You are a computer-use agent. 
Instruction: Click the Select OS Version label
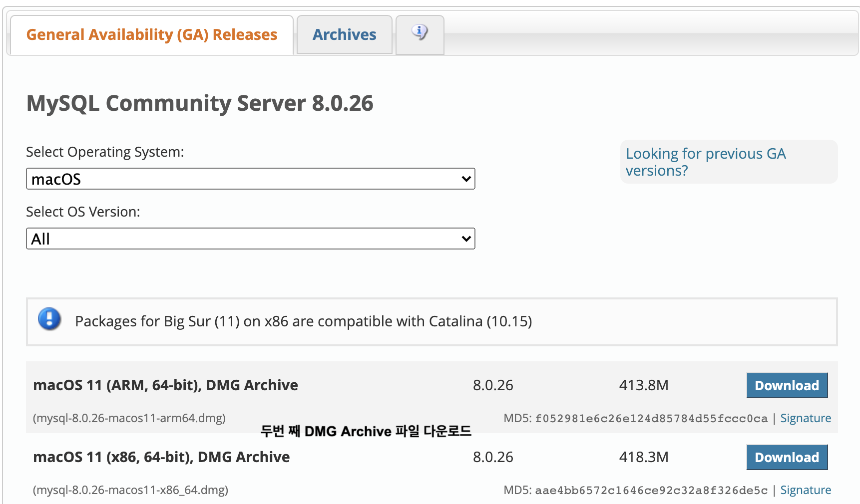pyautogui.click(x=83, y=212)
